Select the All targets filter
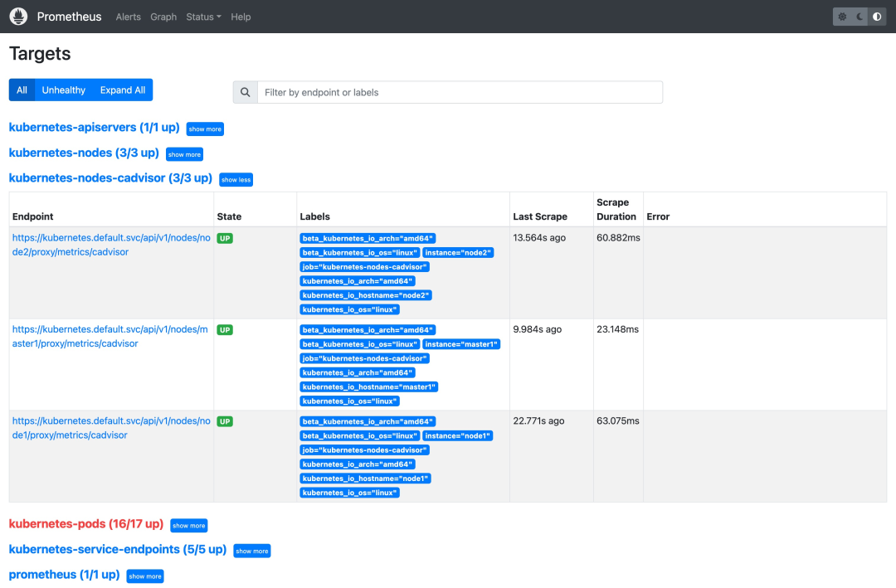 point(22,90)
